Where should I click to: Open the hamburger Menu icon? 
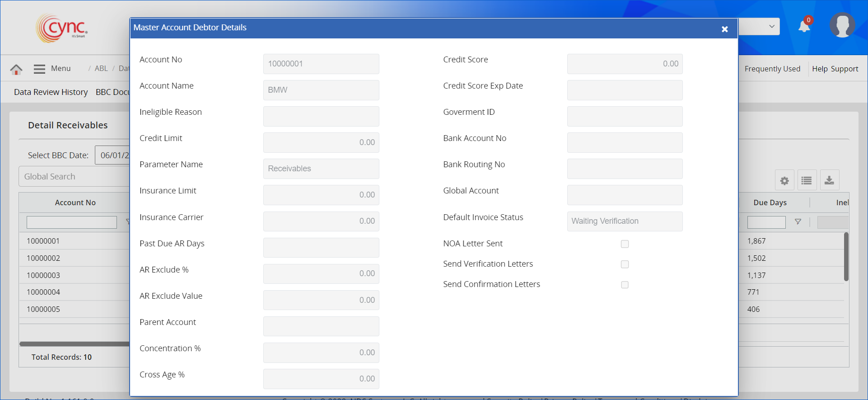39,69
